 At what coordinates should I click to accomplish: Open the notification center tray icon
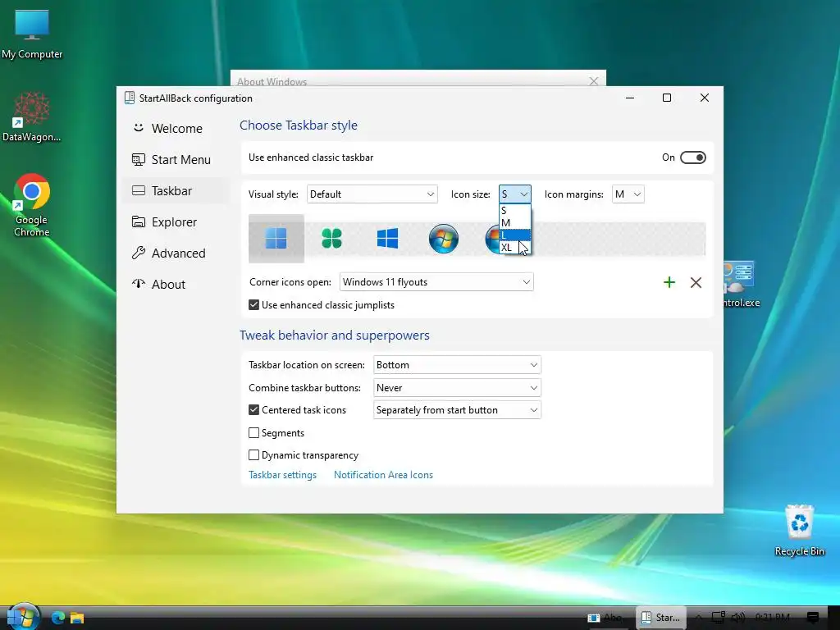pos(813,618)
